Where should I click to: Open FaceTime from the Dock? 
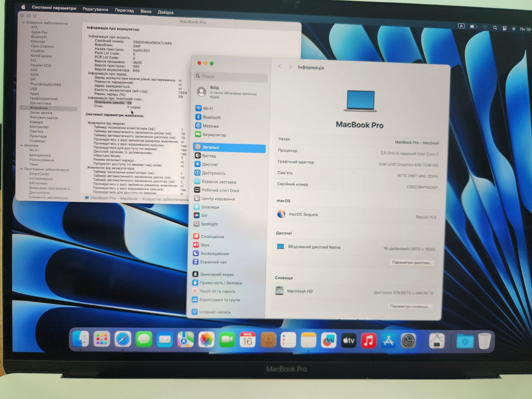pyautogui.click(x=227, y=340)
